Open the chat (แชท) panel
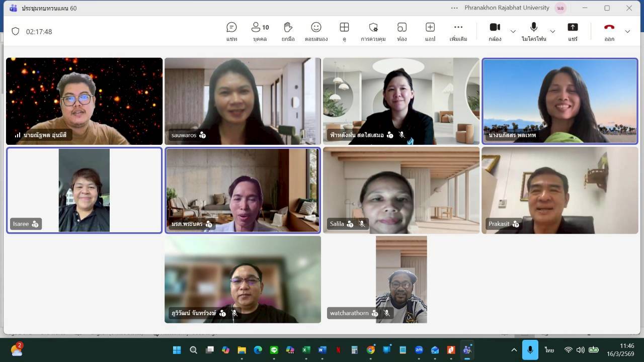The image size is (644, 362). coord(231,31)
